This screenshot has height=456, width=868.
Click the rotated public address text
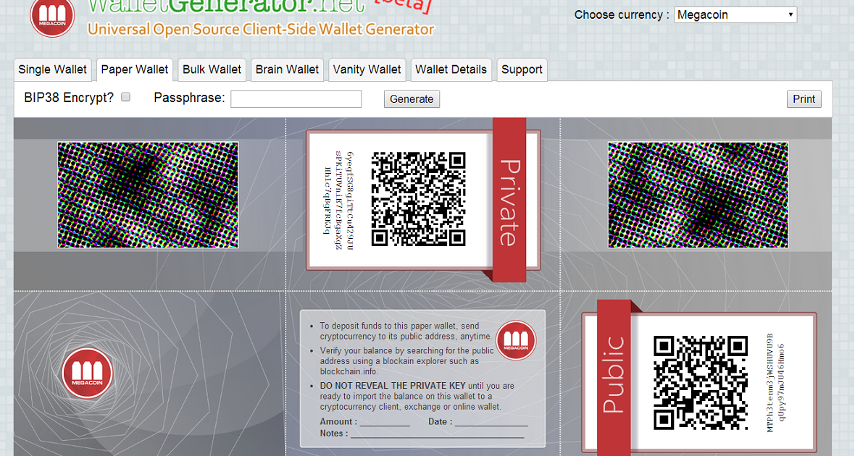point(775,382)
